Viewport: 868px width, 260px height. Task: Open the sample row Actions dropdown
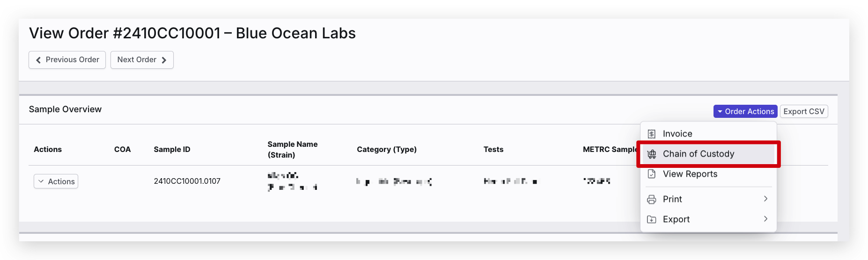coord(56,181)
